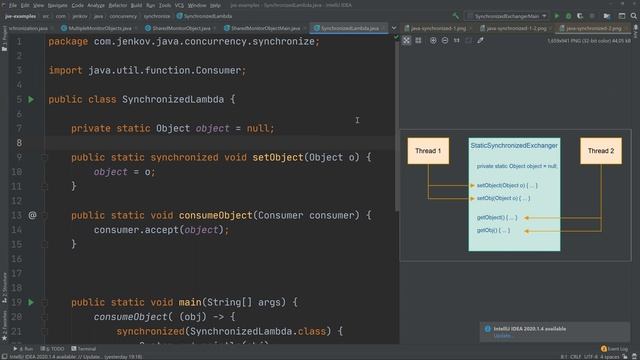Show hidden editor tabs chevron
The width and height of the screenshot is (640, 360).
coord(394,28)
